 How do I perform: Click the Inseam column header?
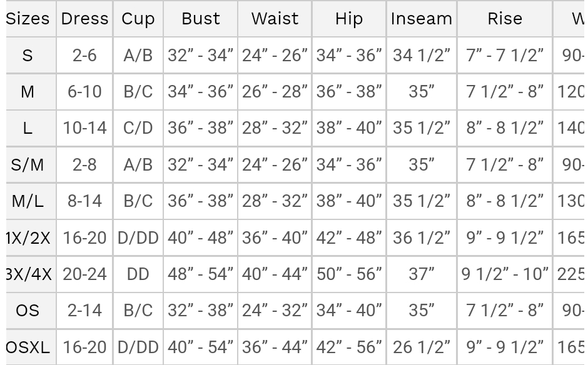[422, 19]
